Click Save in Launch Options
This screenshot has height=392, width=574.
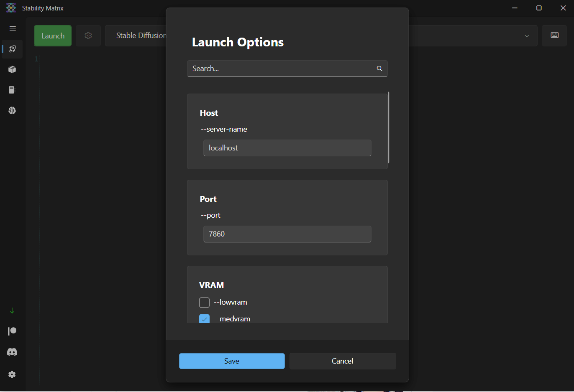[x=232, y=361]
